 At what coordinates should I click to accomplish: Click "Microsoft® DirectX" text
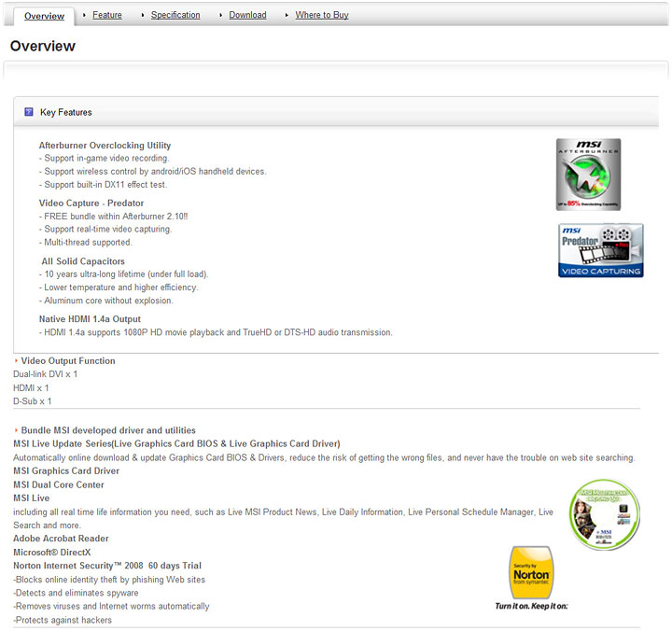[x=52, y=553]
